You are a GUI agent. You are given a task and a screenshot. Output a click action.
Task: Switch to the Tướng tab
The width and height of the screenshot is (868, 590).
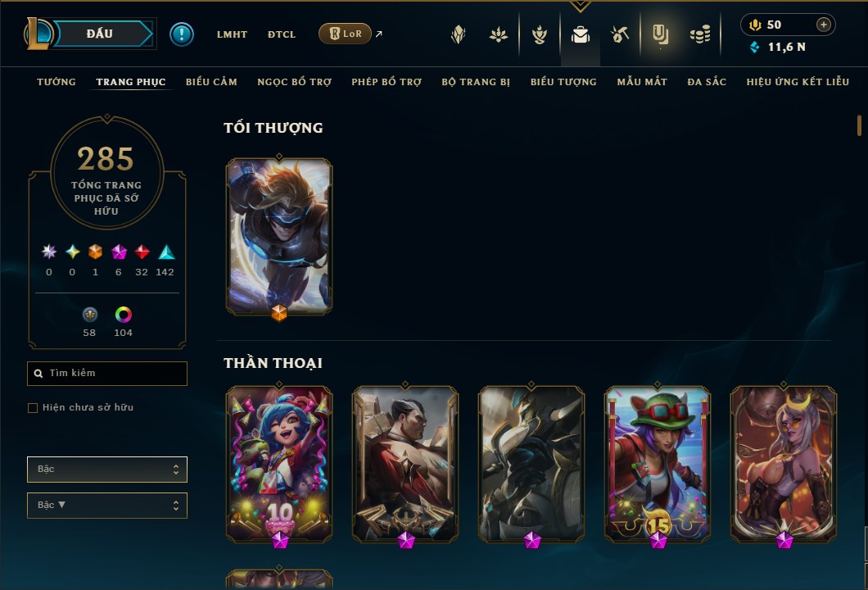point(57,82)
